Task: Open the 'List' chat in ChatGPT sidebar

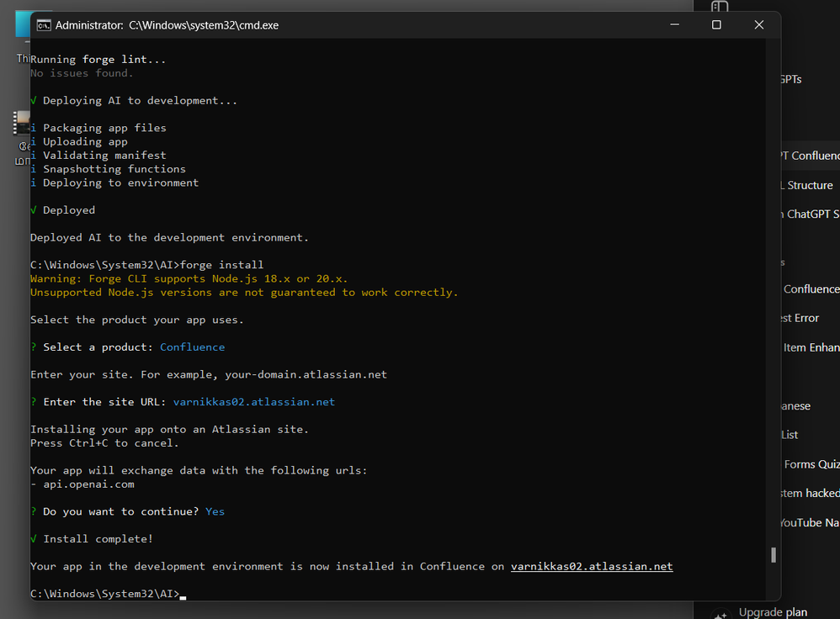Action: (x=789, y=435)
